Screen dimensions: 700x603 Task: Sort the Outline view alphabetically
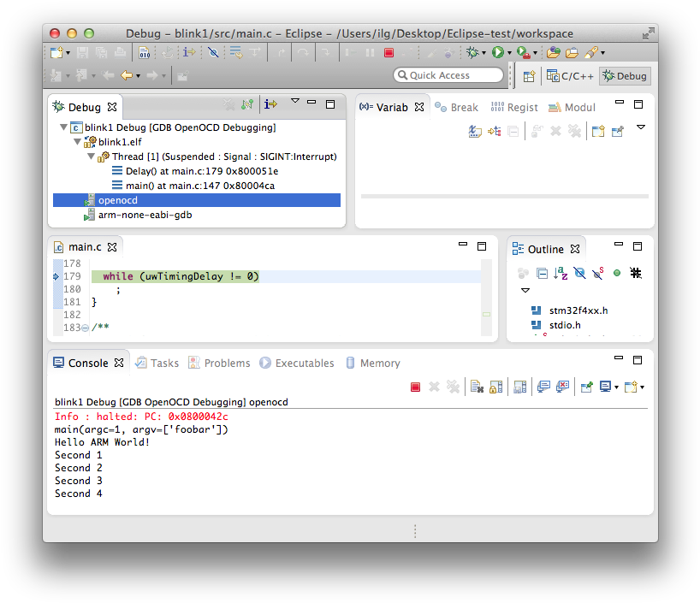coord(561,274)
